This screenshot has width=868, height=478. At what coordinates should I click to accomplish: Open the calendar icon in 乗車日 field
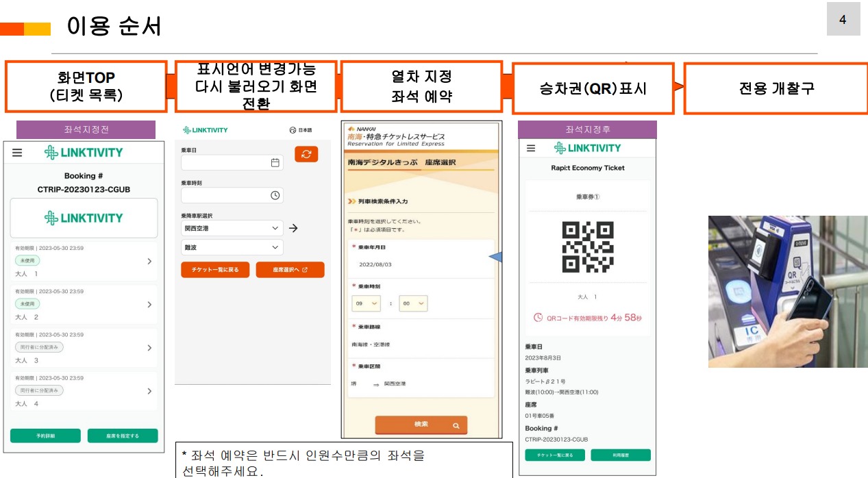[275, 163]
